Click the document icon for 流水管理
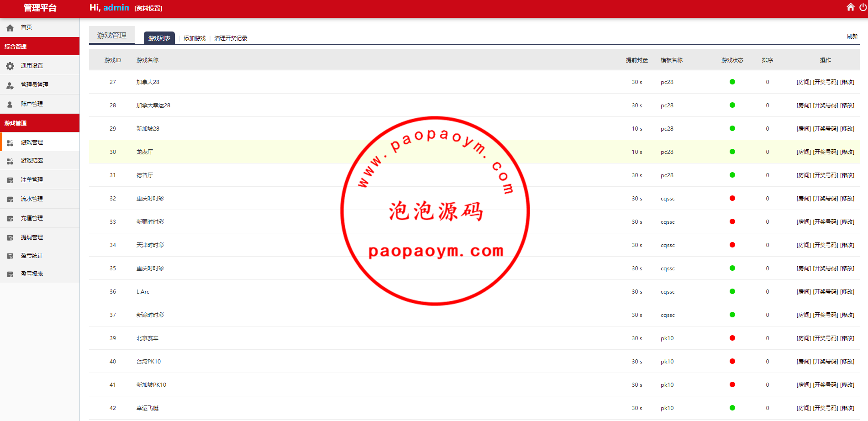The image size is (868, 421). point(10,200)
